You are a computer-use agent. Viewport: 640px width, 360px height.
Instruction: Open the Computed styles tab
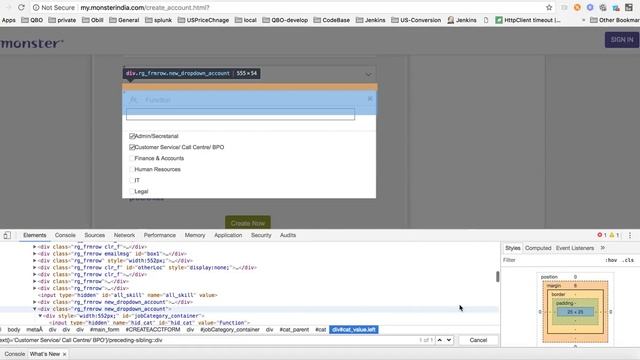click(x=538, y=248)
